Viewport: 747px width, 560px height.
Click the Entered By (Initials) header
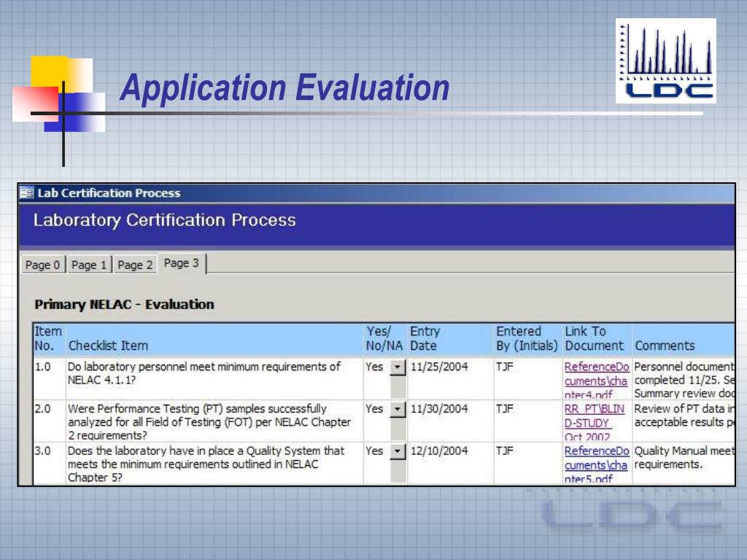[527, 338]
